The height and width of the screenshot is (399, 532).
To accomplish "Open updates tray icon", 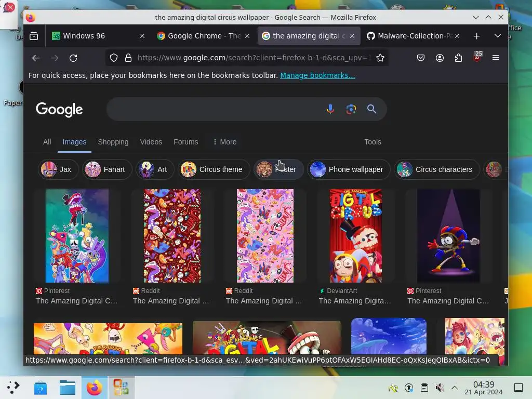I will [x=409, y=388].
